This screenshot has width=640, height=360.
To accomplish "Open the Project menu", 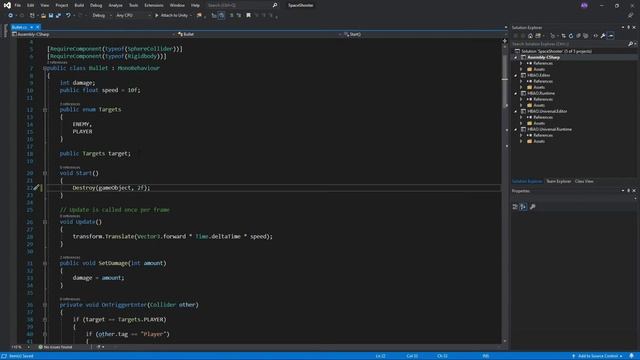I will [x=62, y=5].
